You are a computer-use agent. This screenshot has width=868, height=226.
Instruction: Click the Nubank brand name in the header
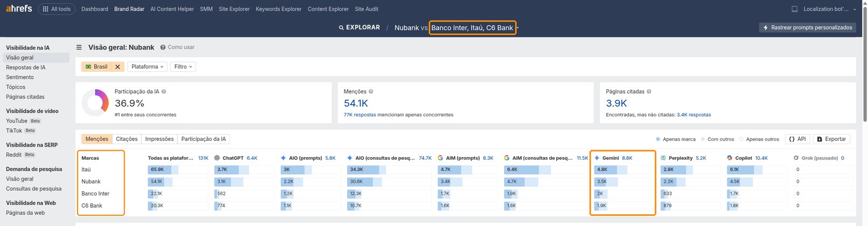407,27
